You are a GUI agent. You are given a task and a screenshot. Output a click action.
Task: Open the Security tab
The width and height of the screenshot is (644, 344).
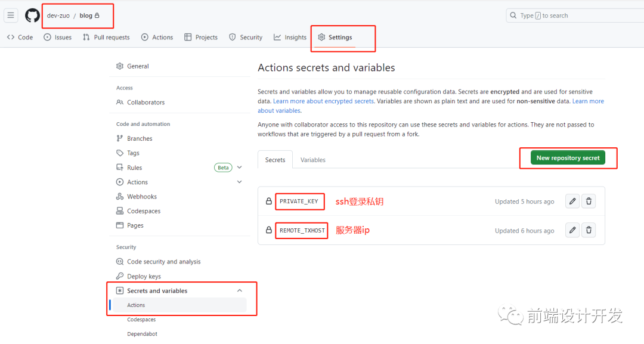246,38
